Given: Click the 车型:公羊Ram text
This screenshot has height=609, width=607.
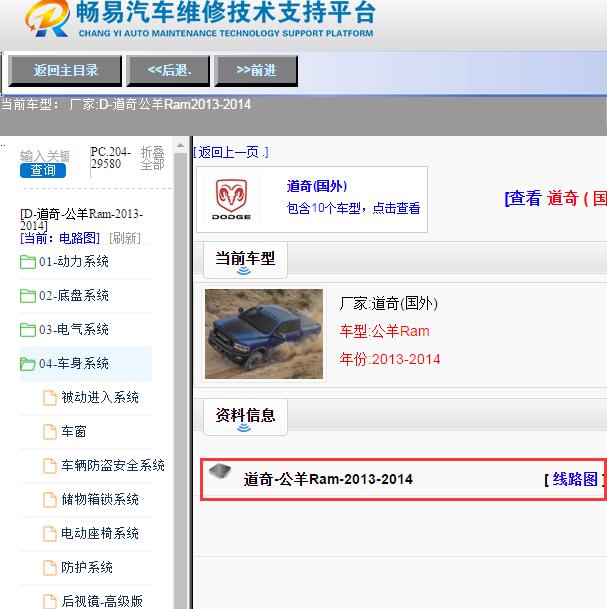Looking at the screenshot, I should click(x=384, y=331).
